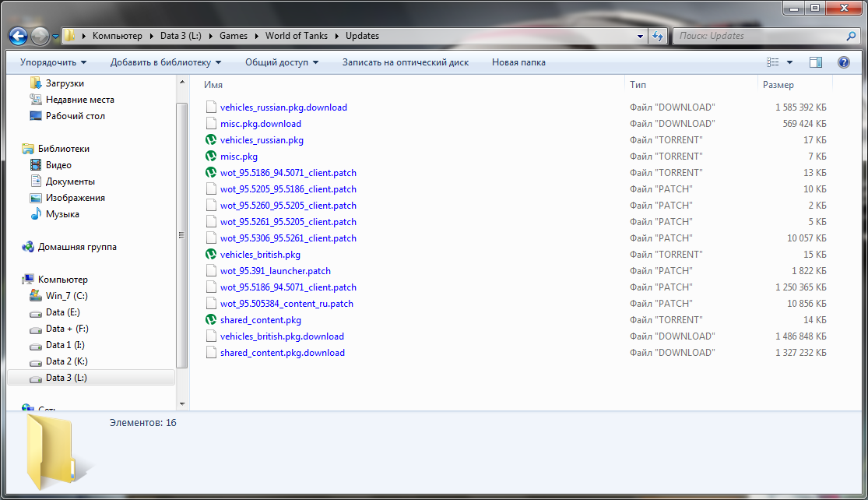Click the World of Tanks breadcrumb segment
Viewport: 868px width, 500px height.
[x=295, y=36]
